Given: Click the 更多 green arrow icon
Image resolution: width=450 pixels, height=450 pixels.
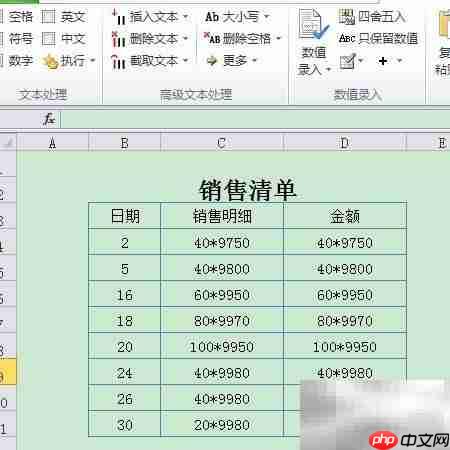Looking at the screenshot, I should click(212, 61).
